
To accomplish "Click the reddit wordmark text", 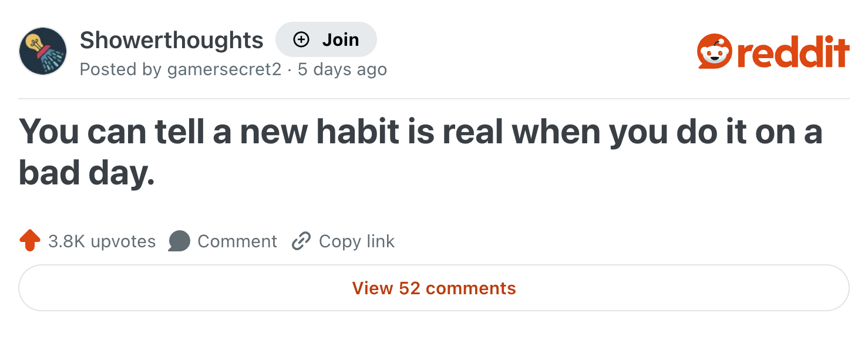I will click(793, 52).
